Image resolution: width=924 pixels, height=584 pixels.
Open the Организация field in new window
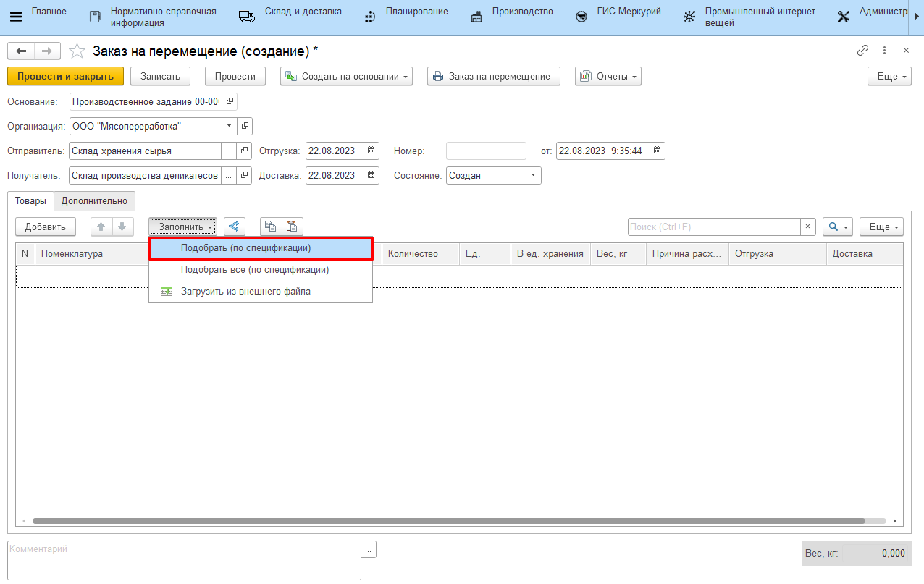245,127
